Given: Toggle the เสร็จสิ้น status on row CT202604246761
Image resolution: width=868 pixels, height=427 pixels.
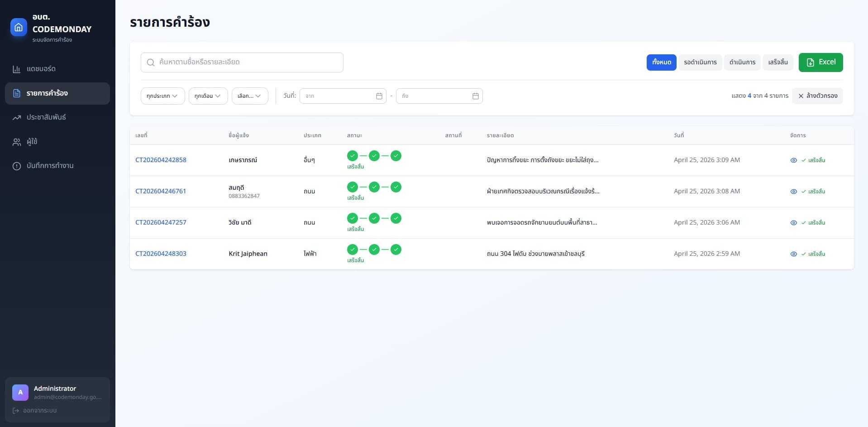Looking at the screenshot, I should [x=813, y=191].
